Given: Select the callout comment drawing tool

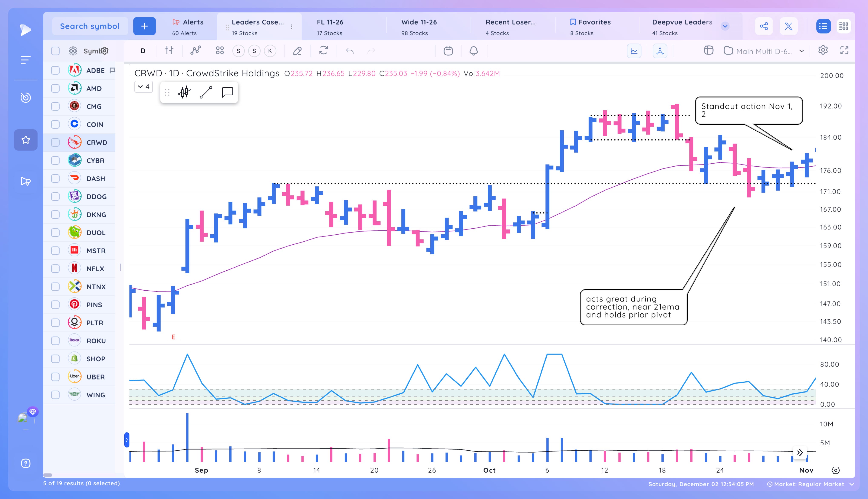Looking at the screenshot, I should coord(227,92).
